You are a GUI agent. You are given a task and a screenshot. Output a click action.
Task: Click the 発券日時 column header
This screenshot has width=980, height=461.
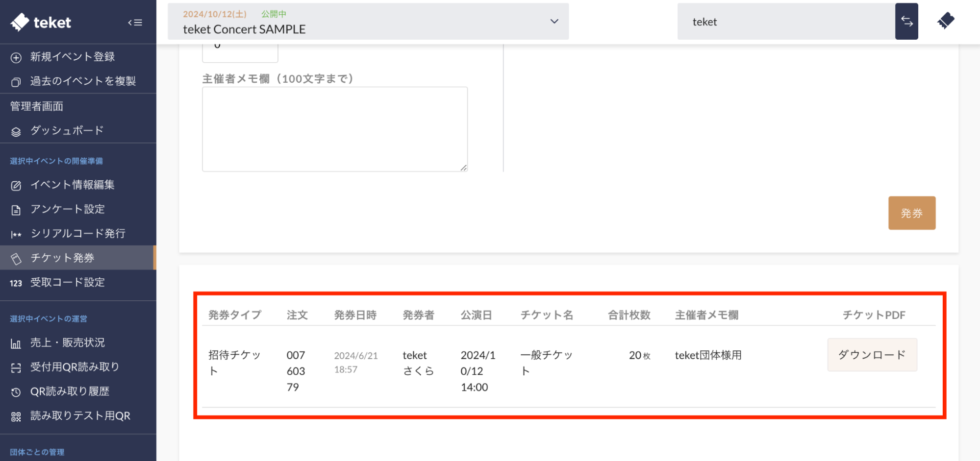(355, 315)
